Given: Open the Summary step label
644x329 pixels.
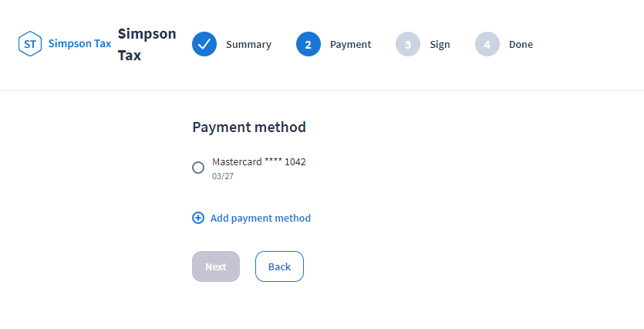Looking at the screenshot, I should (x=248, y=45).
